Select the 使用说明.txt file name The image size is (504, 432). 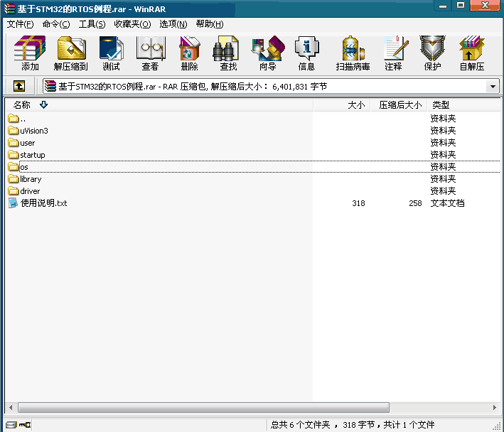(x=43, y=203)
